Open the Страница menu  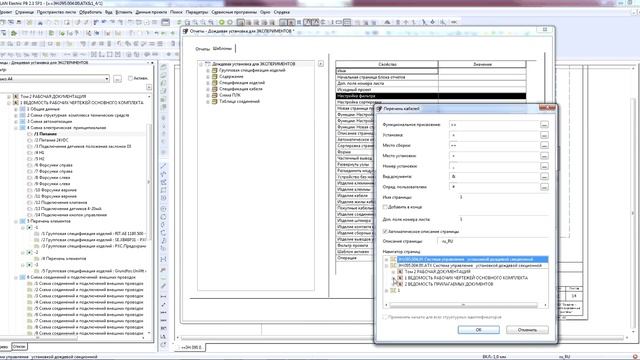[x=24, y=12]
